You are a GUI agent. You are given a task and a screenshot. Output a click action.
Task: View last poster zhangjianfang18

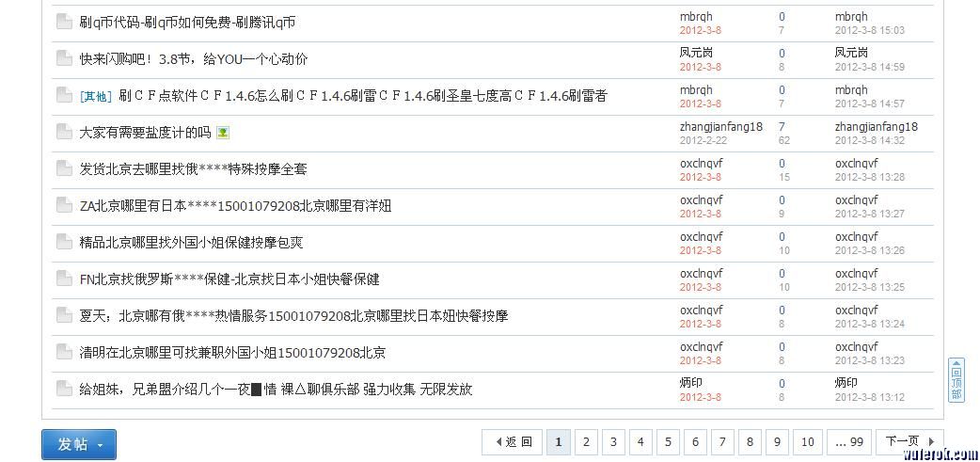point(877,126)
